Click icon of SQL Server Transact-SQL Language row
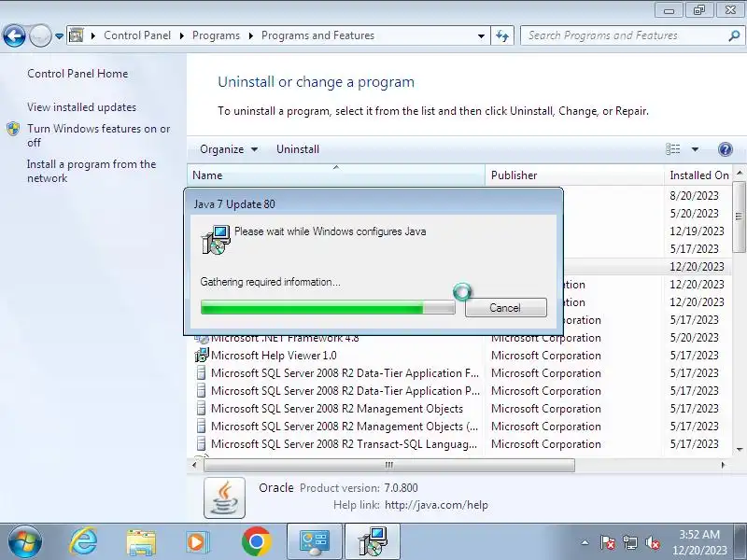Image resolution: width=747 pixels, height=560 pixels. click(x=201, y=444)
